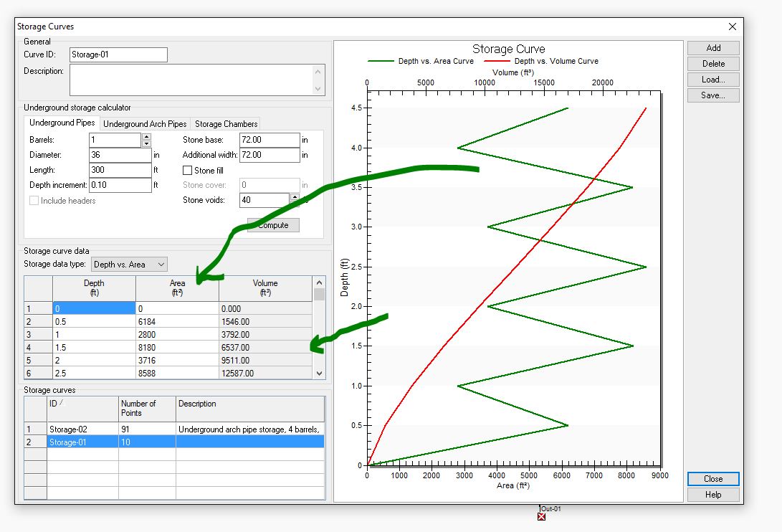The height and width of the screenshot is (532, 782).
Task: Click the Depth vs. Volume Curve legend entry
Action: click(540, 61)
